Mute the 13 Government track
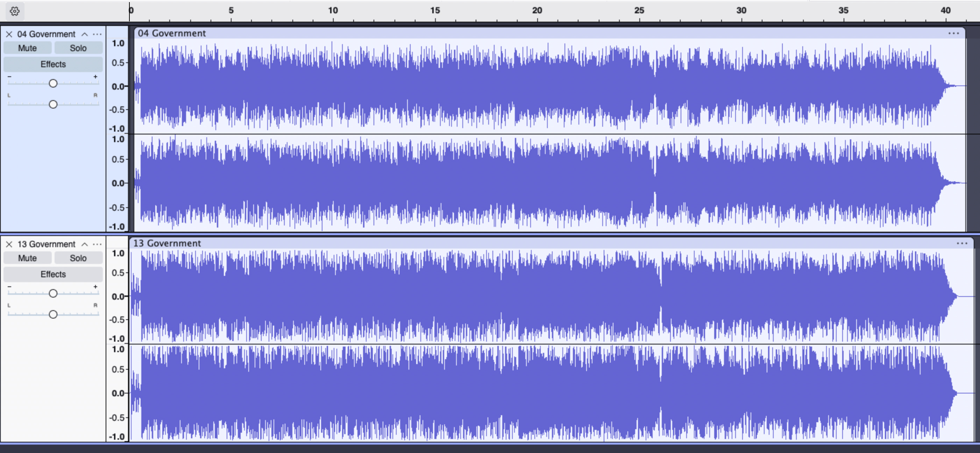980x453 pixels. 27,258
